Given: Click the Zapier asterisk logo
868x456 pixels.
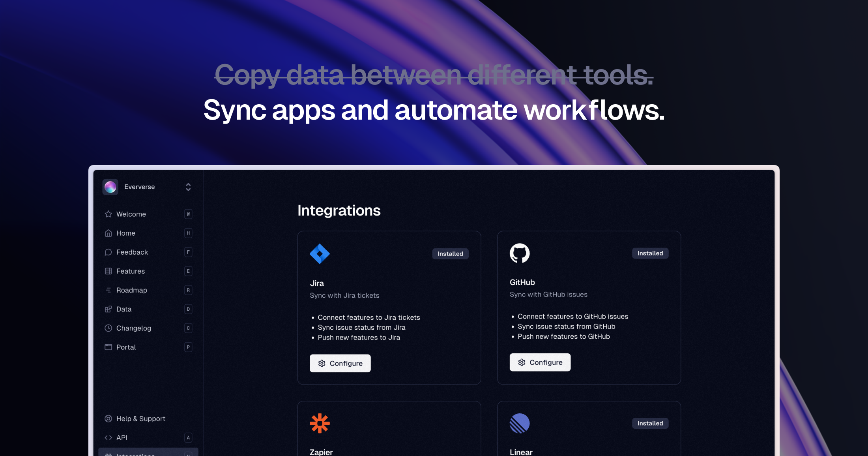Looking at the screenshot, I should pos(320,423).
